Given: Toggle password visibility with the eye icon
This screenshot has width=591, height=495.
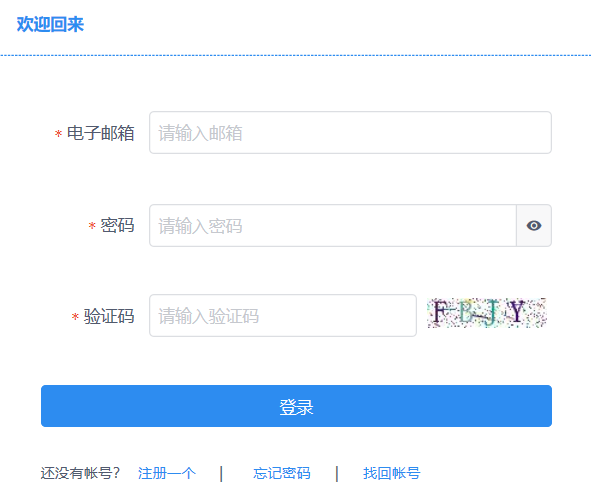Looking at the screenshot, I should click(534, 226).
